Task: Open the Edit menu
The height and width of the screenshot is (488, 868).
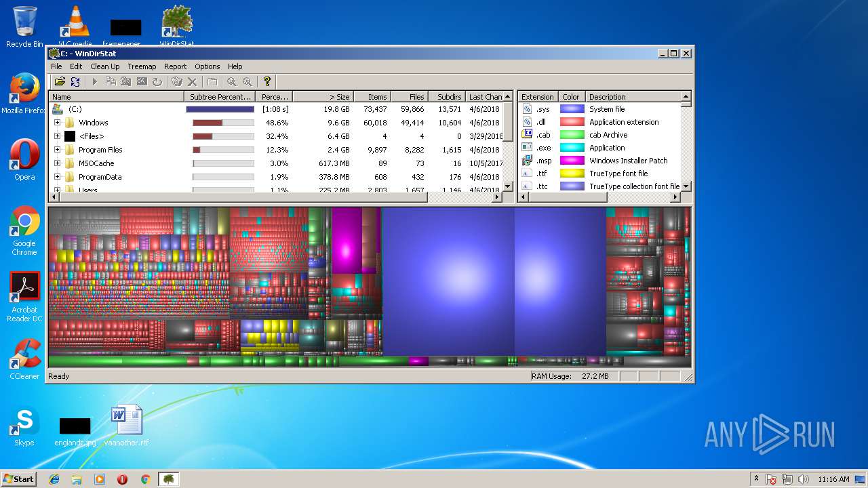Action: (x=76, y=66)
